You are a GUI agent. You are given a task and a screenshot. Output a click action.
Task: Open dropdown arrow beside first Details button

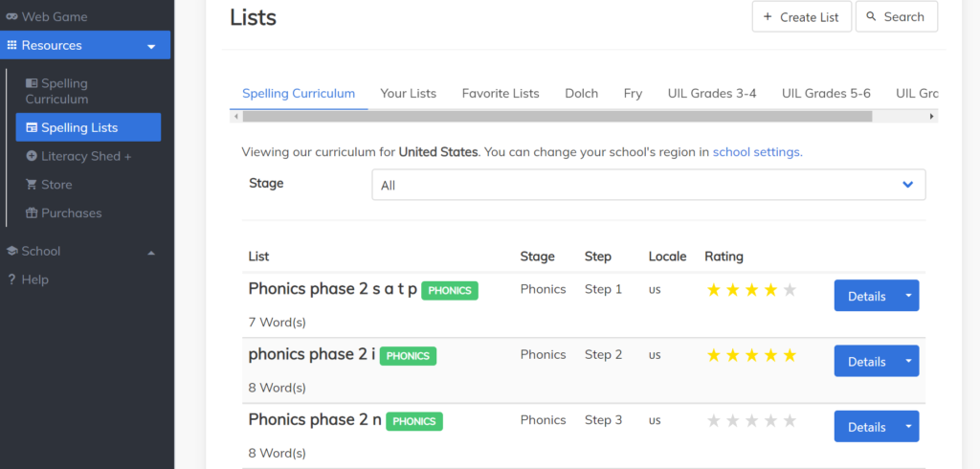click(x=908, y=296)
